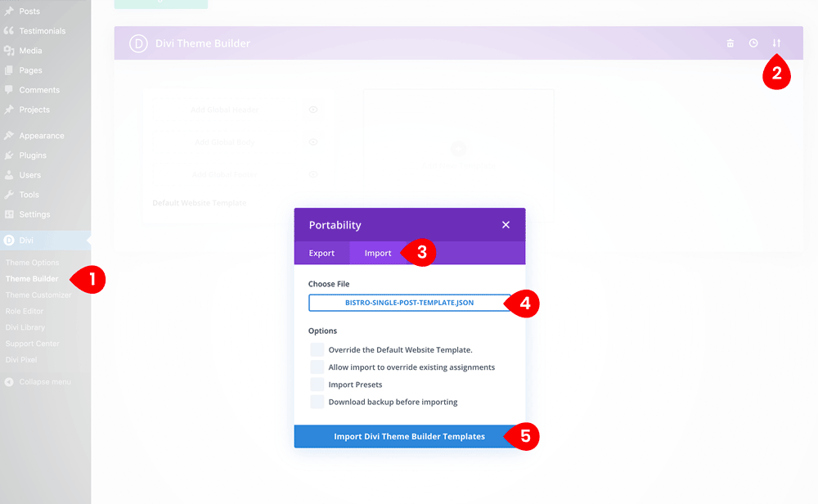This screenshot has height=504, width=818.
Task: Click the trash icon to clear templates
Action: pyautogui.click(x=730, y=43)
